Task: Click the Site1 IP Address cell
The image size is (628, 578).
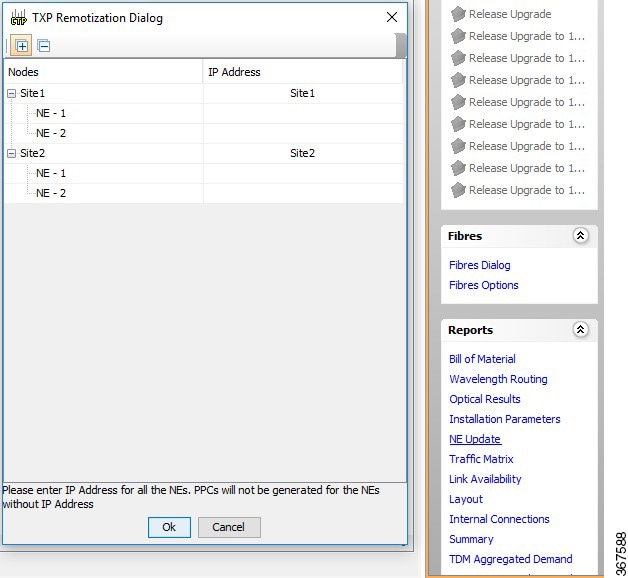Action: [x=303, y=93]
